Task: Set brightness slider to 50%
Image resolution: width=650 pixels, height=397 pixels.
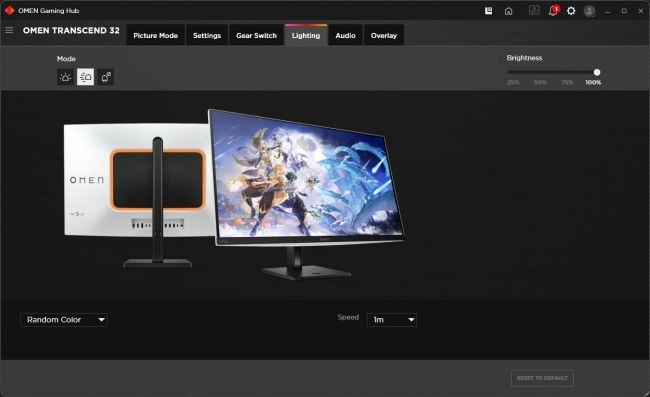Action: tap(540, 73)
